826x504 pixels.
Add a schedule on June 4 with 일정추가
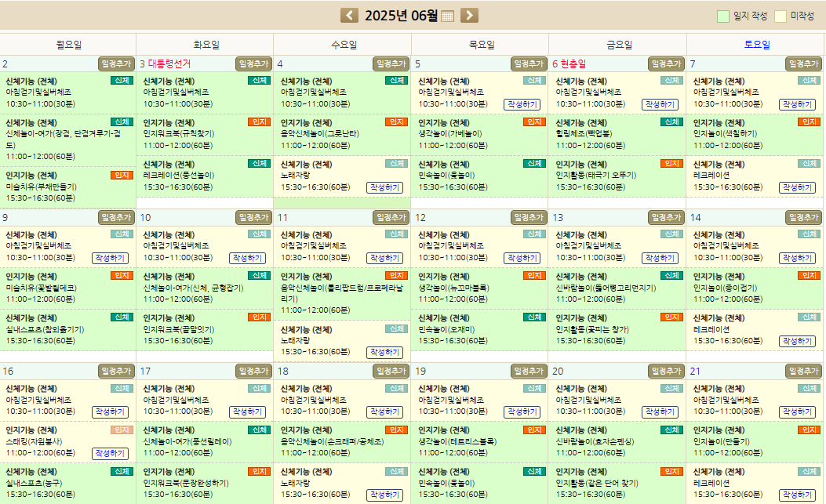(x=391, y=63)
